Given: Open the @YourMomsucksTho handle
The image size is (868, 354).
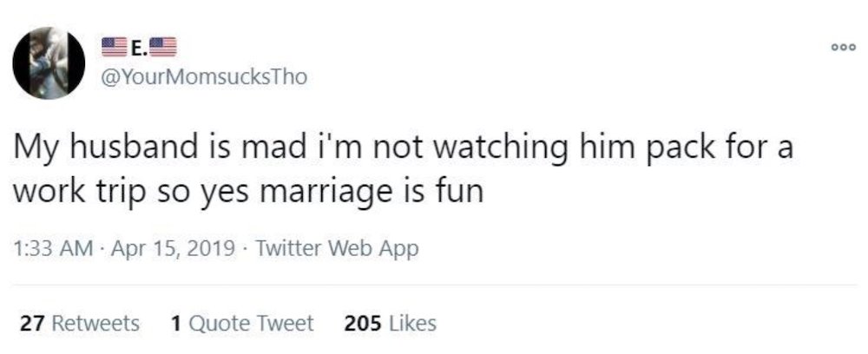Looking at the screenshot, I should click(203, 77).
